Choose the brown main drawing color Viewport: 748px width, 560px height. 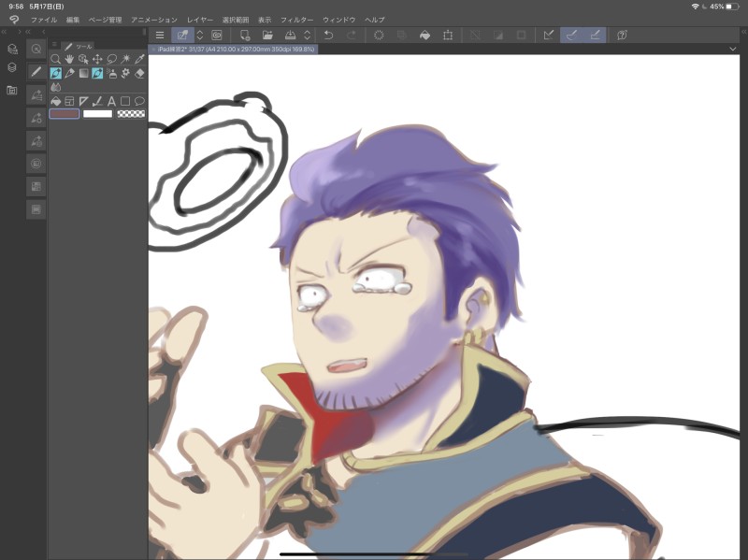click(65, 114)
